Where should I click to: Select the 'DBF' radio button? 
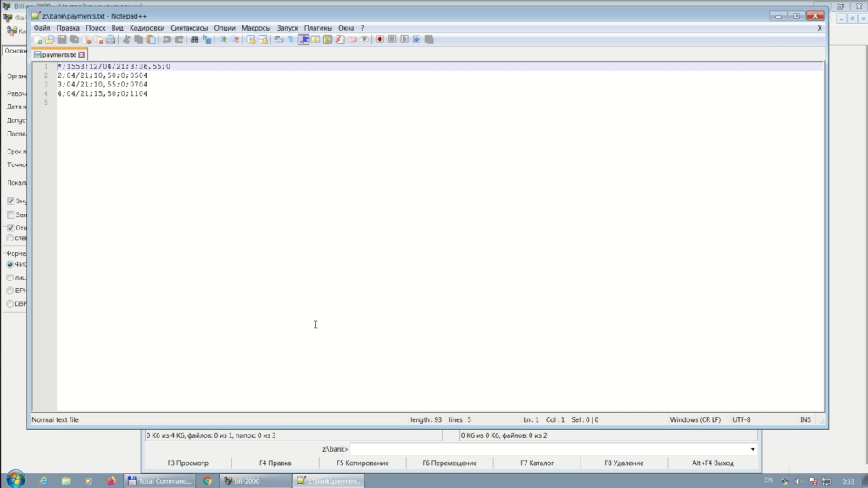click(10, 303)
